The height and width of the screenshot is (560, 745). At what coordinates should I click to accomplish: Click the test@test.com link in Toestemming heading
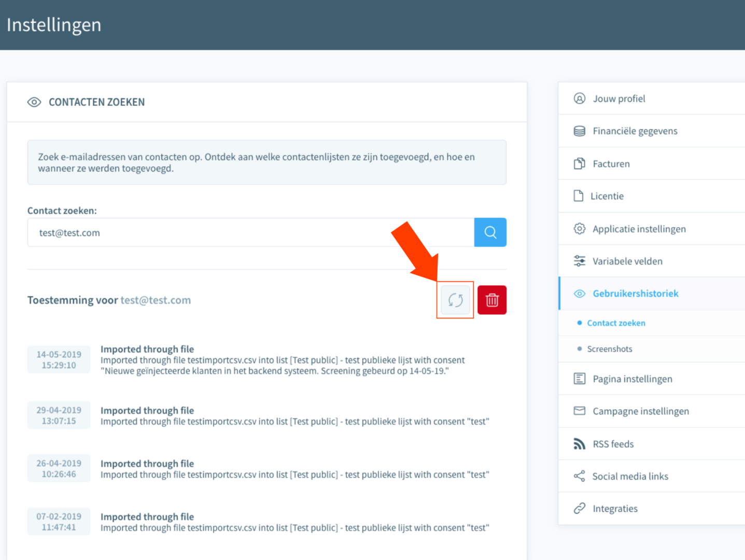tap(156, 300)
